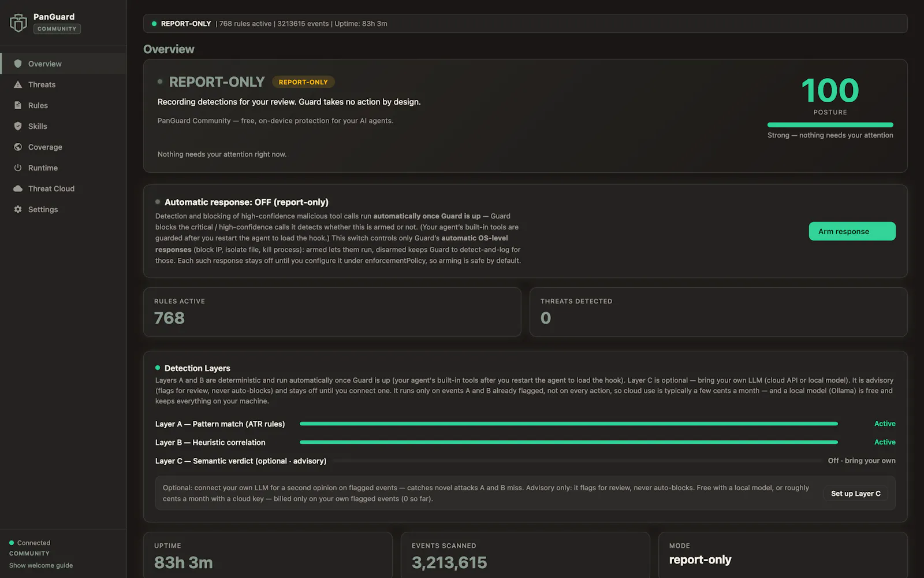Click the Skills shield-check icon
This screenshot has width=924, height=578.
coord(18,126)
